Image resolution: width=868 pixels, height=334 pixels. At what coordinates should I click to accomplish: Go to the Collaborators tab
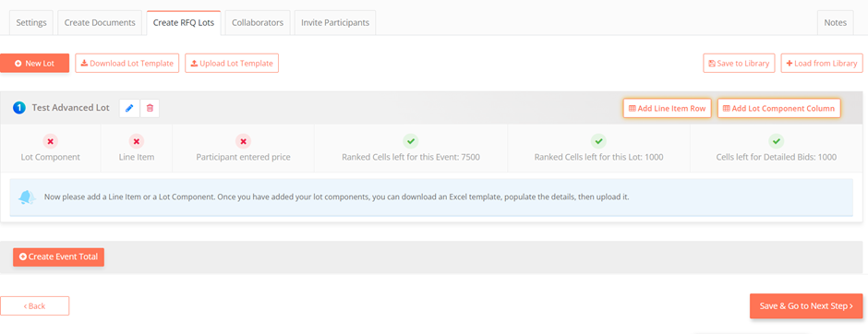pyautogui.click(x=258, y=23)
